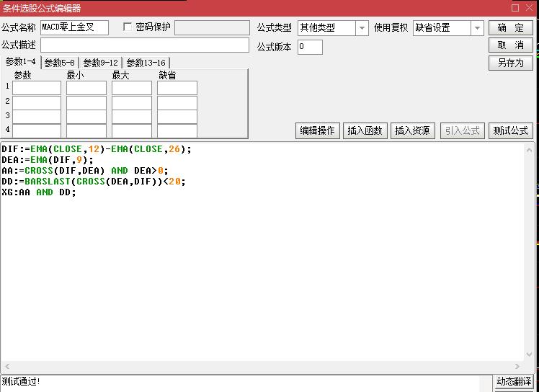Click the 公式名称 input field
The image size is (539, 392).
coord(74,28)
